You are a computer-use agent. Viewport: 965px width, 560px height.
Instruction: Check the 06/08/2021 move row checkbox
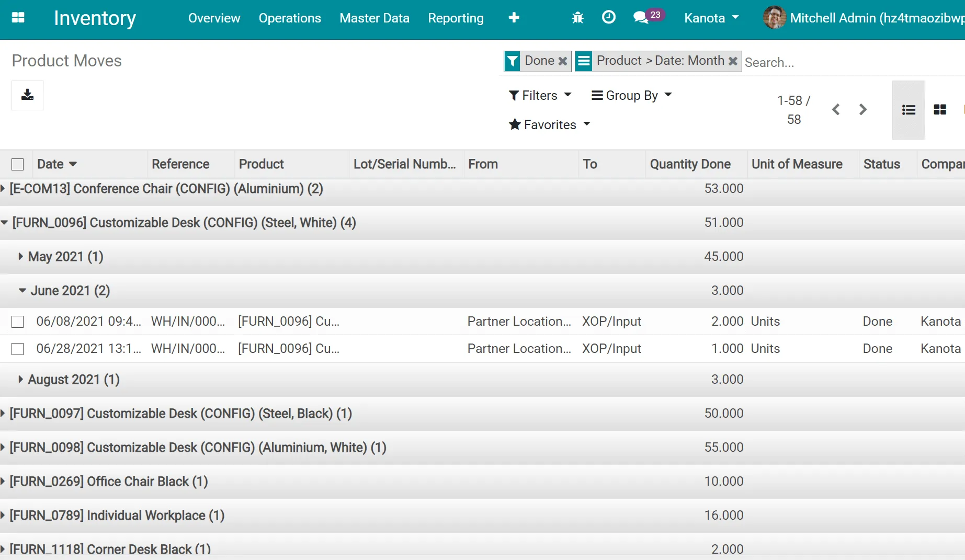point(17,322)
